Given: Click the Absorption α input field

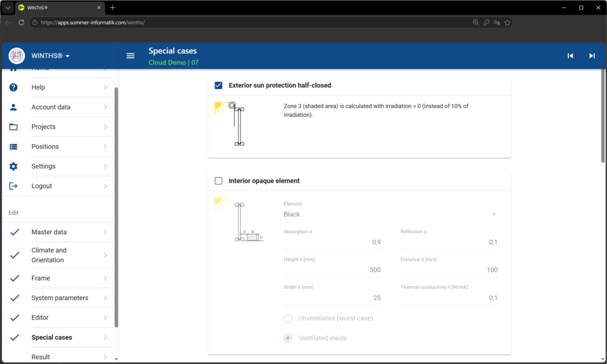Looking at the screenshot, I should [332, 242].
